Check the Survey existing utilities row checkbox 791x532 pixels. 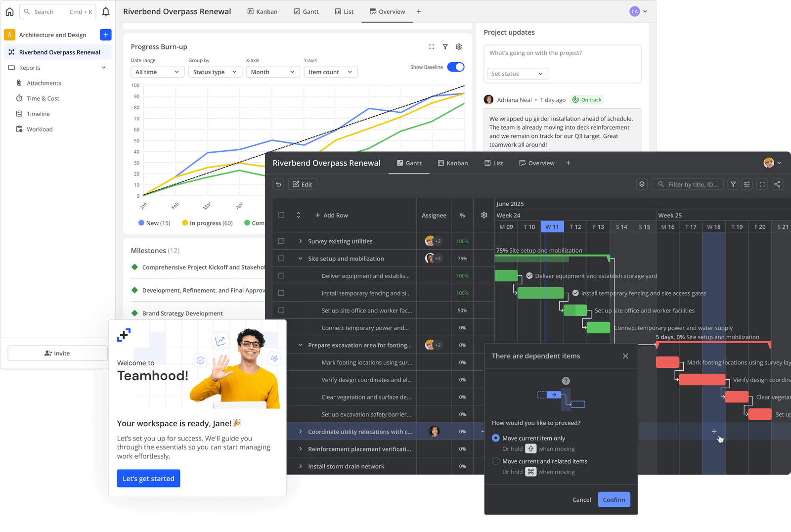[281, 241]
